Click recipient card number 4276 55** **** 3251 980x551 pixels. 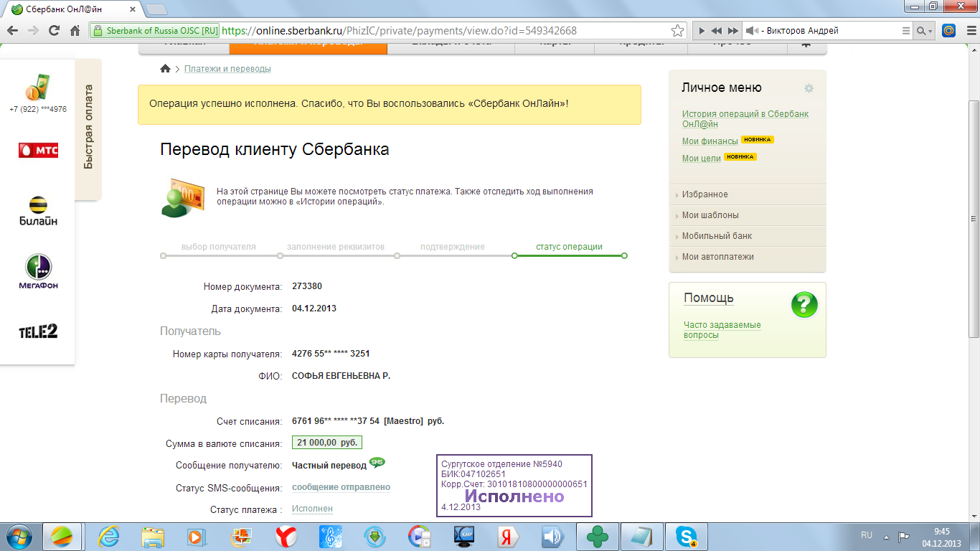tap(331, 354)
